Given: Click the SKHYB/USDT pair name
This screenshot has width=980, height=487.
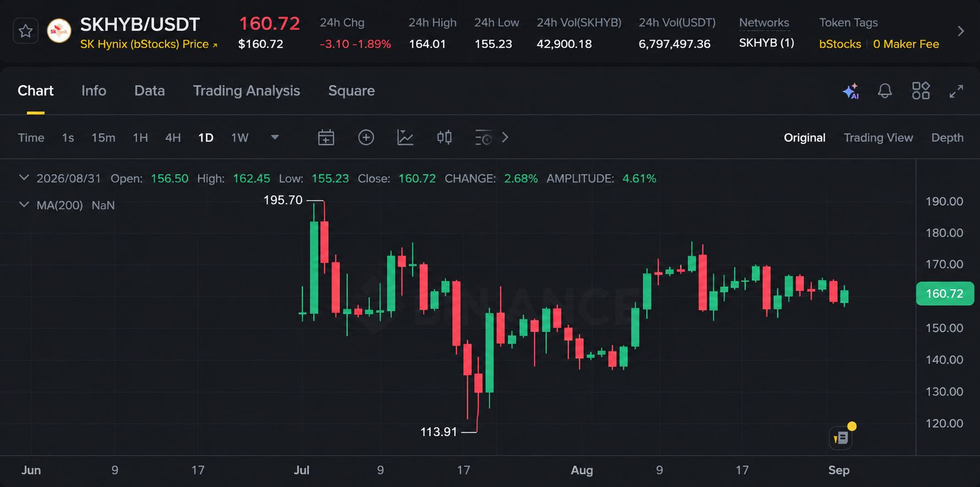Looking at the screenshot, I should pyautogui.click(x=140, y=24).
